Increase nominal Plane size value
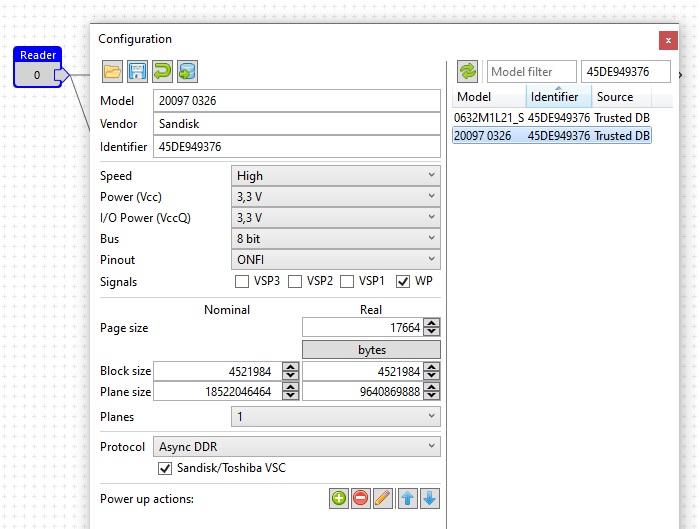Viewport: 700px width, 529px height. pyautogui.click(x=291, y=387)
